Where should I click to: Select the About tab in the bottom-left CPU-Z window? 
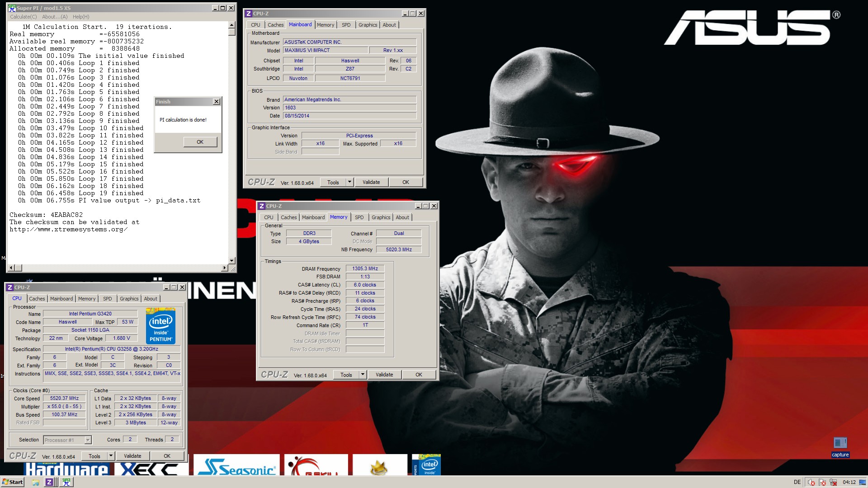(151, 299)
